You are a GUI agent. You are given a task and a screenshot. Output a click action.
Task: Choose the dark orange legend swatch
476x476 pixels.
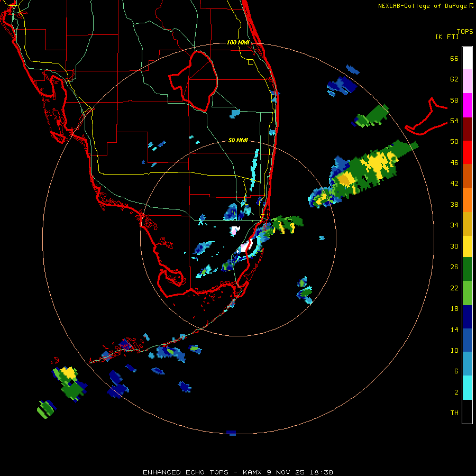(x=467, y=176)
